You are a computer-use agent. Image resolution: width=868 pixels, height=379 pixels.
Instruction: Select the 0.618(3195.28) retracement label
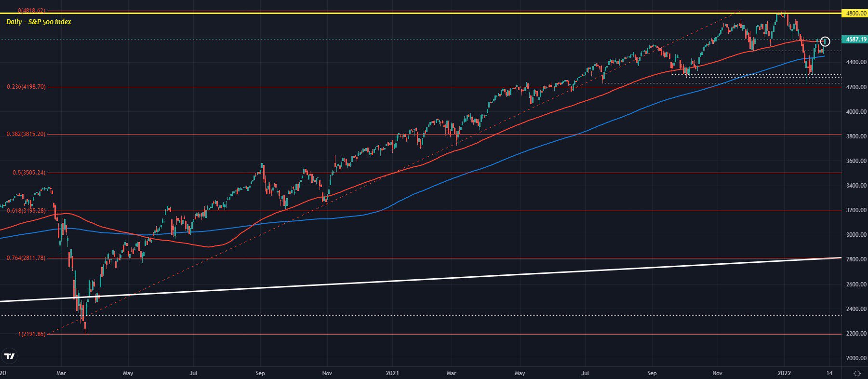click(x=26, y=211)
